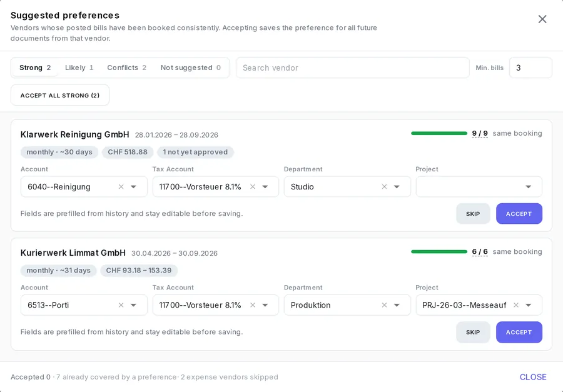Viewport: 563px width, 392px height.
Task: Click '2 expense vendors skipped' footer text
Action: 229,377
